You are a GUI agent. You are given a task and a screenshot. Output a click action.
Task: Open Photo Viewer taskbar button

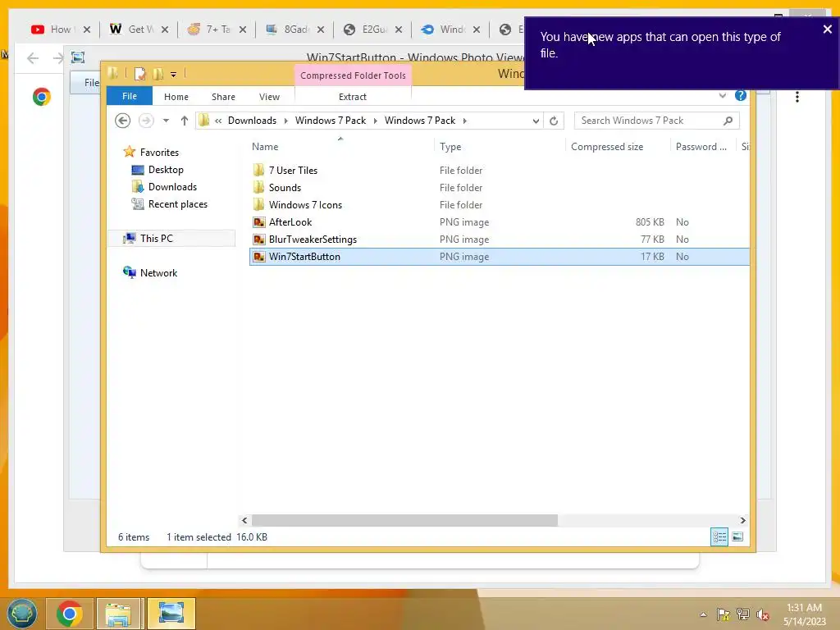pyautogui.click(x=171, y=614)
